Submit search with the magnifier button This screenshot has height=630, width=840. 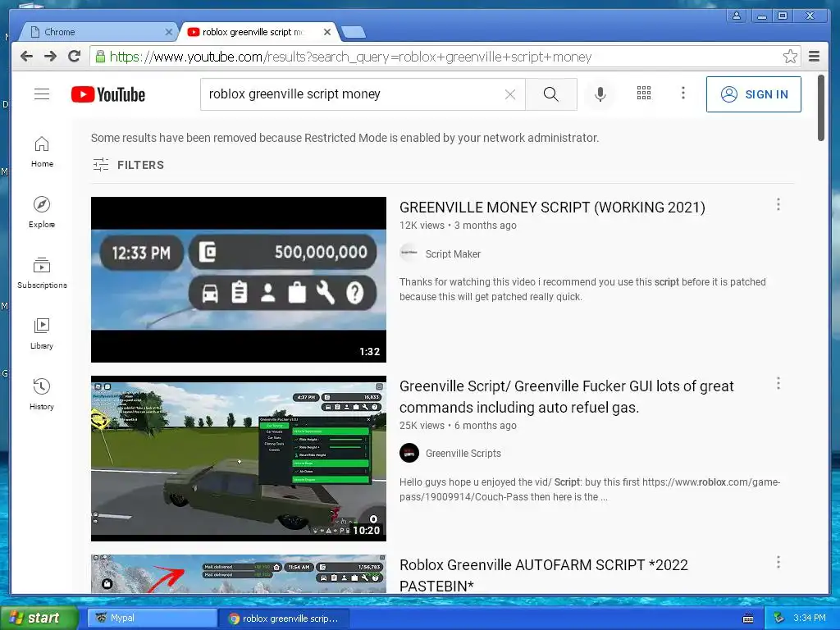point(550,94)
